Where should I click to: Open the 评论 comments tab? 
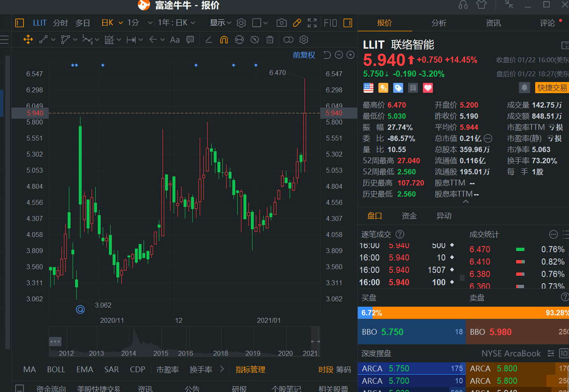[548, 23]
